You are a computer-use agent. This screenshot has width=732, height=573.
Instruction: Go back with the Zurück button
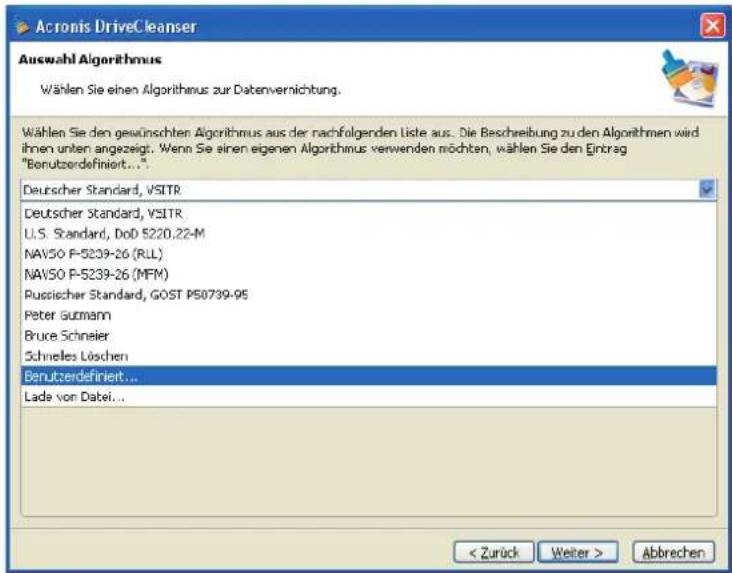[x=493, y=552]
